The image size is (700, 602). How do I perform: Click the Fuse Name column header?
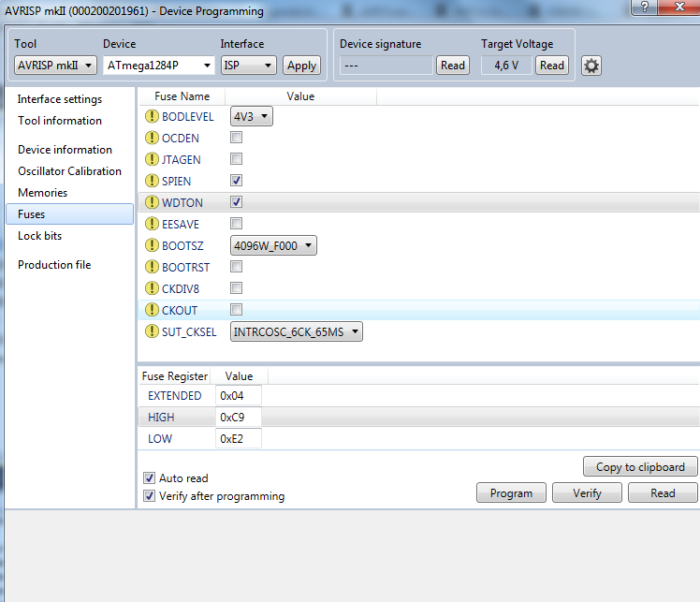pyautogui.click(x=182, y=96)
